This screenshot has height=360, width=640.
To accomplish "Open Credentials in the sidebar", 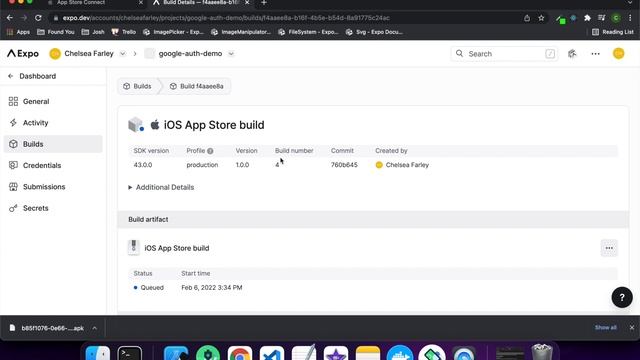I will coord(53,165).
